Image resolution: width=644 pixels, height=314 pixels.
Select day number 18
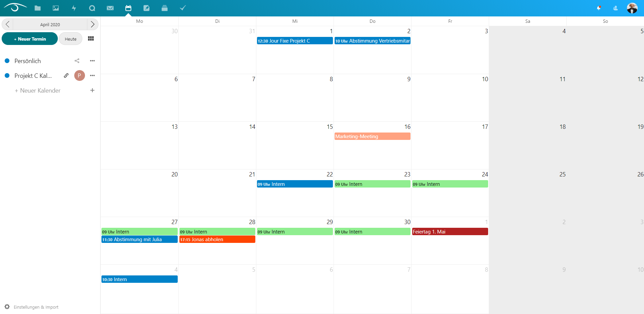pos(562,127)
